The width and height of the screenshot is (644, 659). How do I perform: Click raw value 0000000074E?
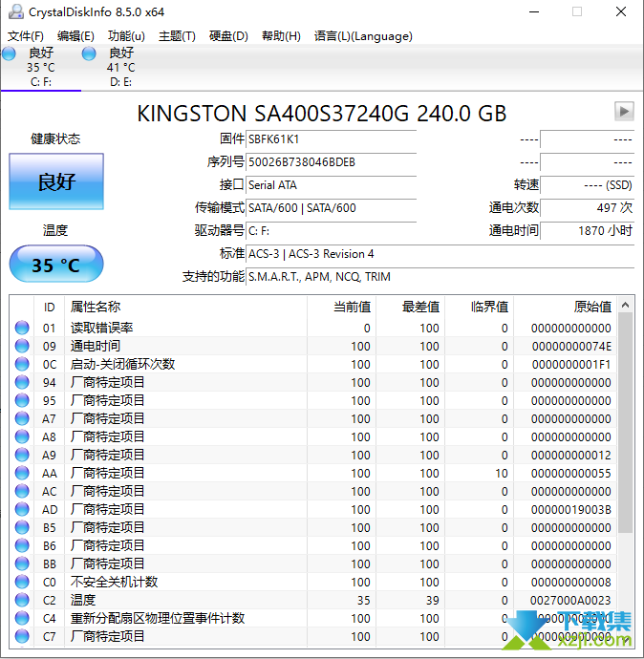point(571,346)
